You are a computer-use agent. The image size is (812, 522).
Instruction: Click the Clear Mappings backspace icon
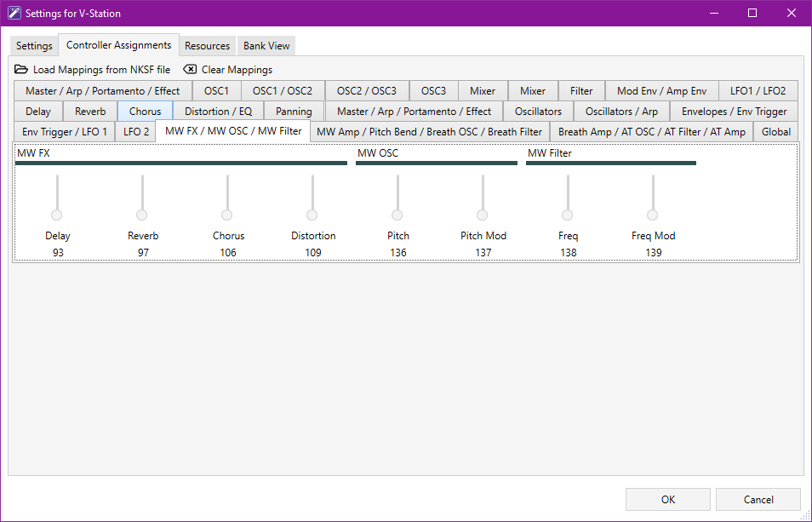(190, 69)
